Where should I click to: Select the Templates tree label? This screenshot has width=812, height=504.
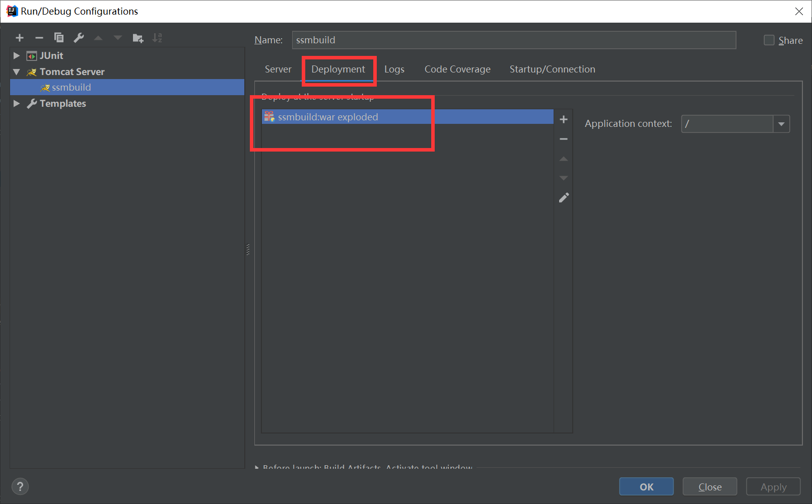click(x=63, y=104)
